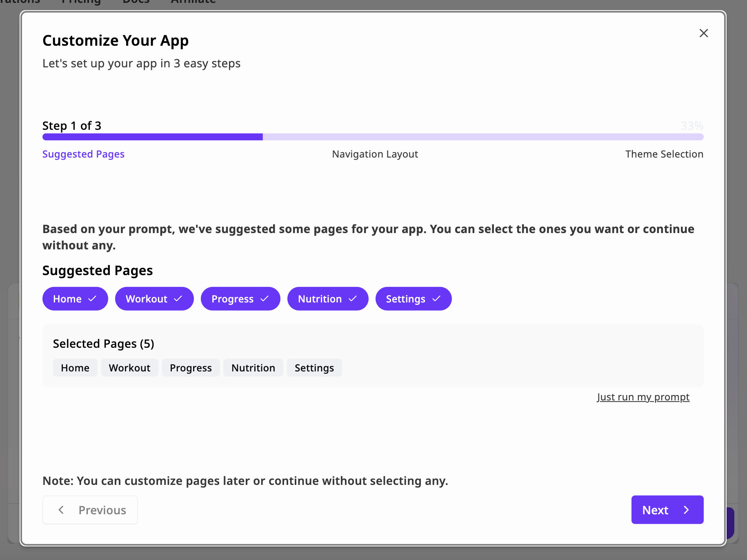Toggle the Progress suggested page chip
The image size is (747, 560).
point(240,299)
